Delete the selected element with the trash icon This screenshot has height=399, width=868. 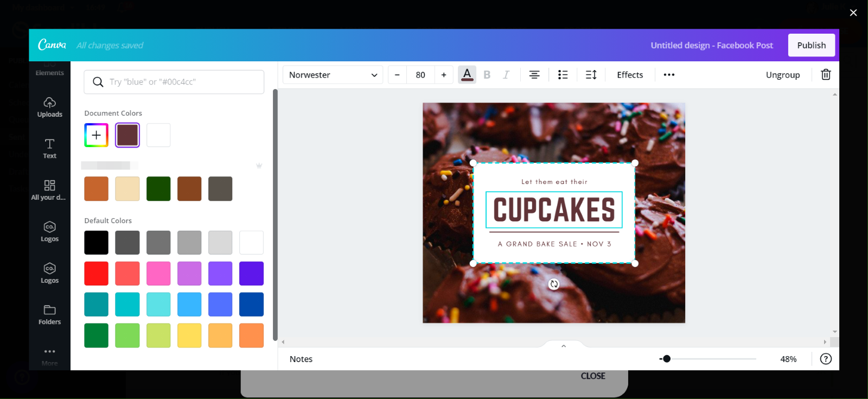pyautogui.click(x=826, y=75)
